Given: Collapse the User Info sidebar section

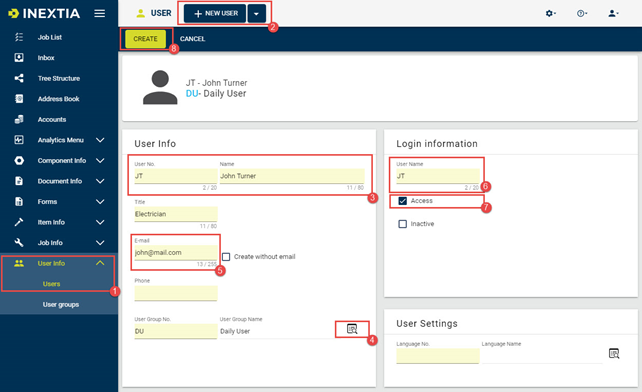Looking at the screenshot, I should tap(100, 263).
